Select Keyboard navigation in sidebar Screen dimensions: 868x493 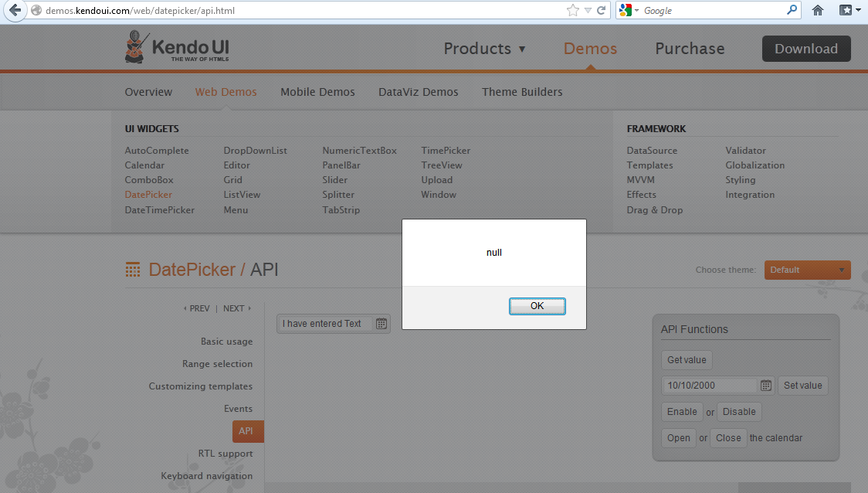click(206, 476)
